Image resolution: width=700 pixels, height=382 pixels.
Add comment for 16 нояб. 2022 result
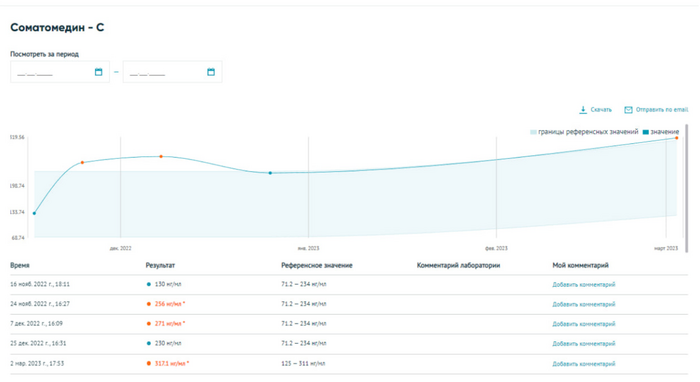[x=583, y=285]
